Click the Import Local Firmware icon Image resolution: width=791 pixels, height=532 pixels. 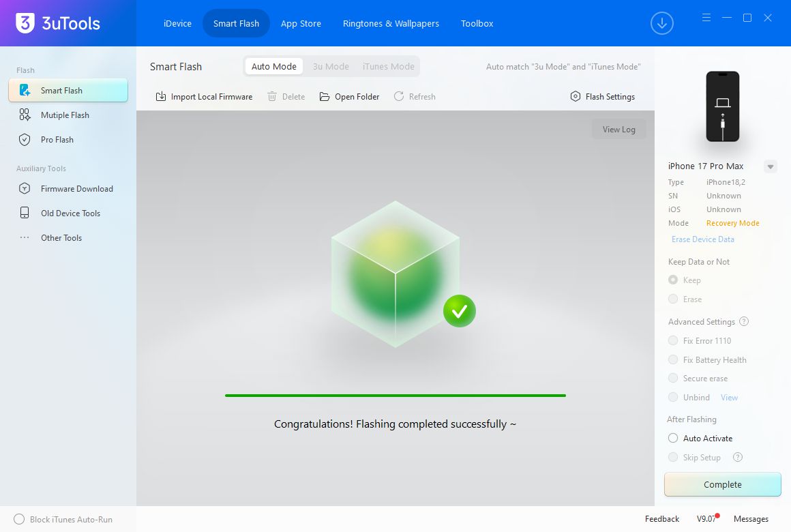tap(161, 96)
